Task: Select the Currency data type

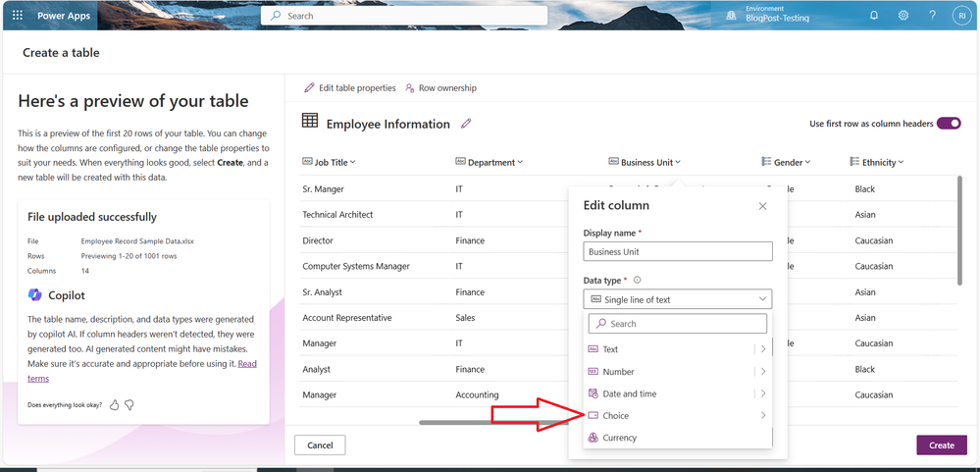Action: tap(678, 438)
